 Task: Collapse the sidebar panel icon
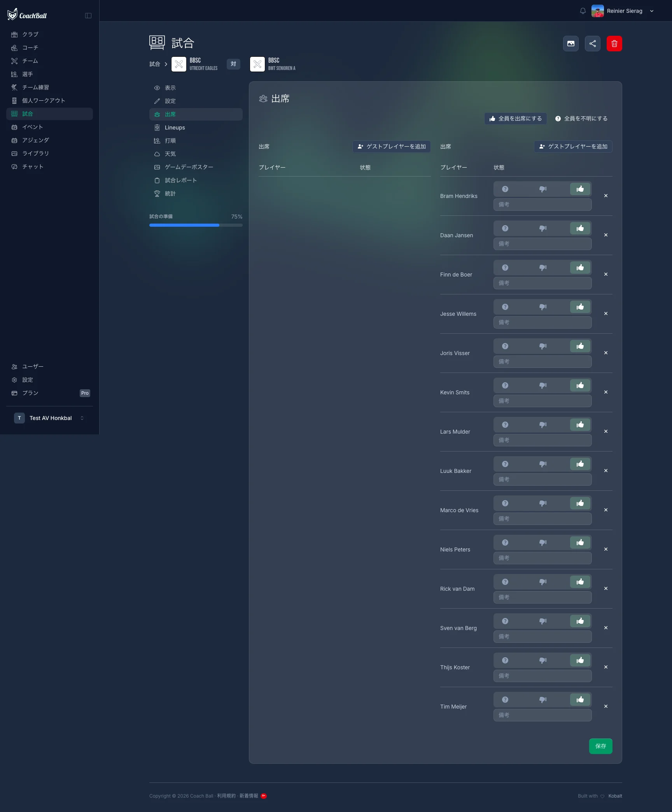[88, 16]
